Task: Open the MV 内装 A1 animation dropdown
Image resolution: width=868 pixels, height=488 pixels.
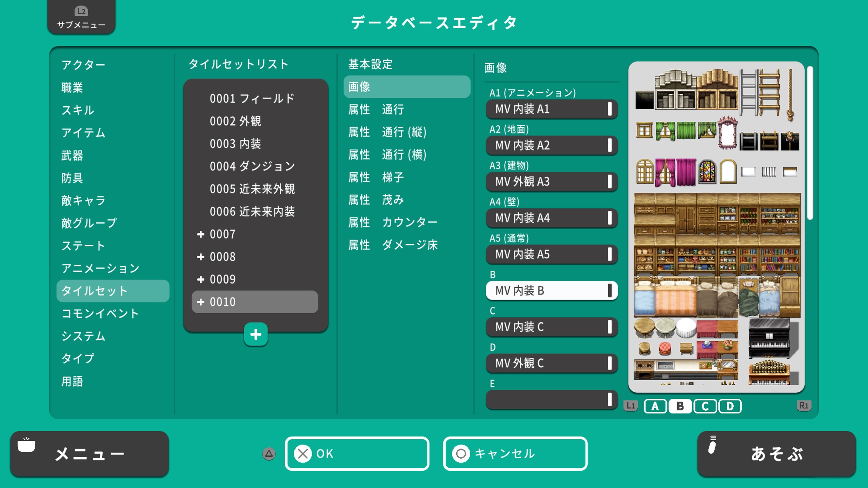Action: click(x=552, y=109)
